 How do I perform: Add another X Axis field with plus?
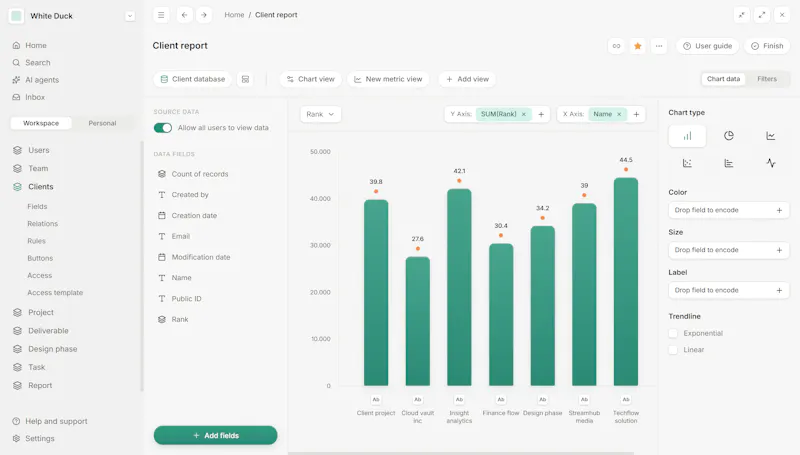pyautogui.click(x=636, y=114)
